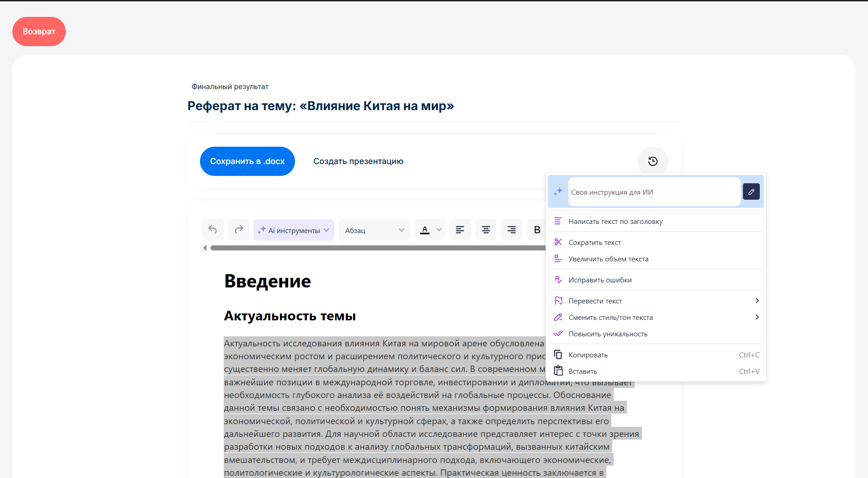Choose Исправить ошибки menu option
Image resolution: width=868 pixels, height=478 pixels.
point(600,280)
